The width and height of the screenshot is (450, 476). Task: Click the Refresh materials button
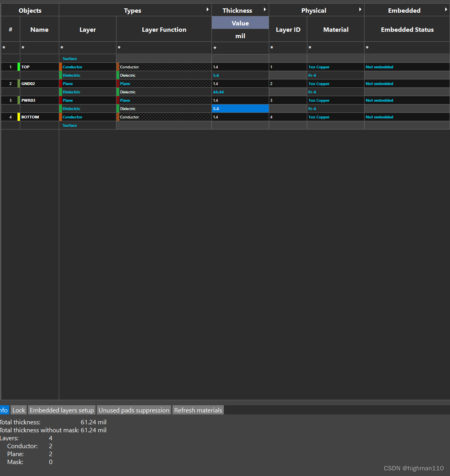pyautogui.click(x=198, y=410)
